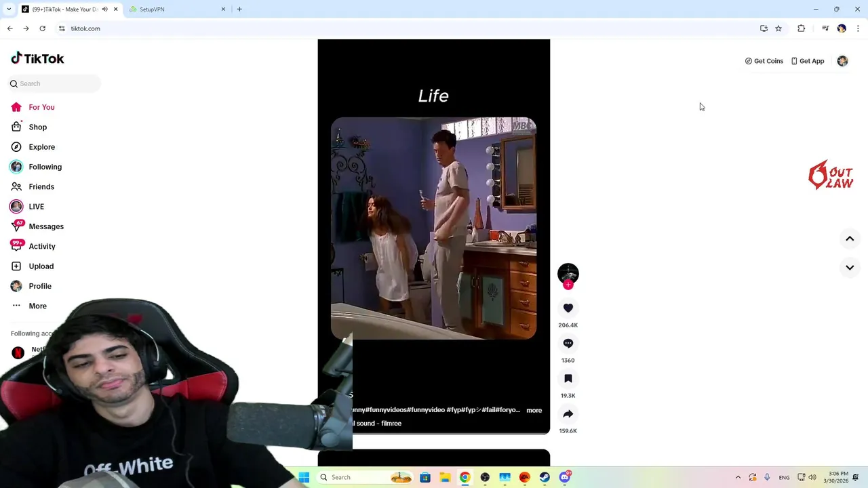Image resolution: width=868 pixels, height=488 pixels.
Task: Open File Explorer from taskbar
Action: click(445, 477)
